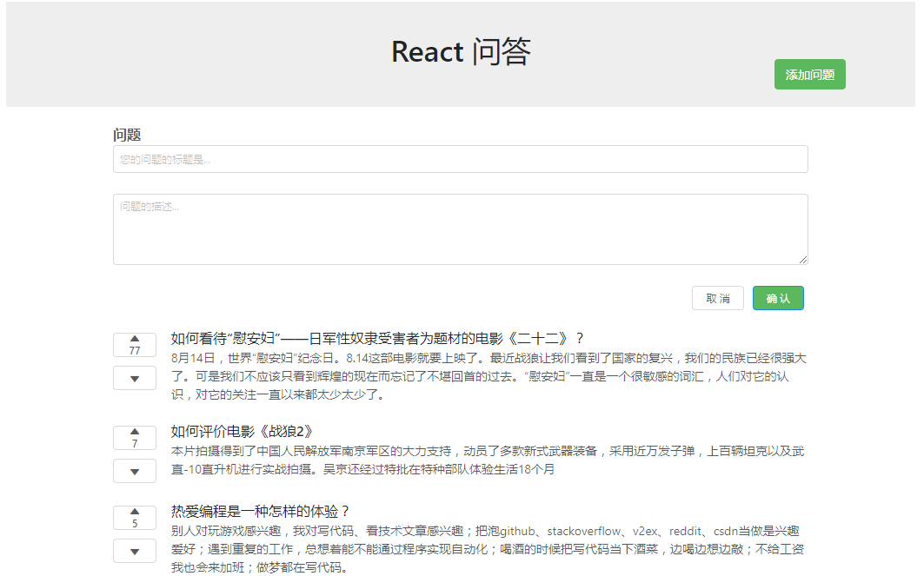Image resolution: width=924 pixels, height=576 pixels.
Task: Upvote the 热爱编程 question showing 5
Action: [135, 518]
